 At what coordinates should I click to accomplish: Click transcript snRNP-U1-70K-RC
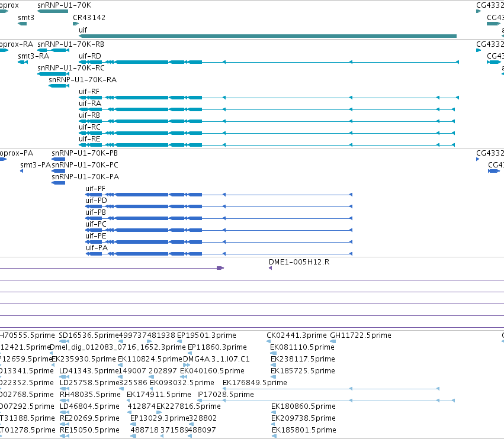pos(71,68)
